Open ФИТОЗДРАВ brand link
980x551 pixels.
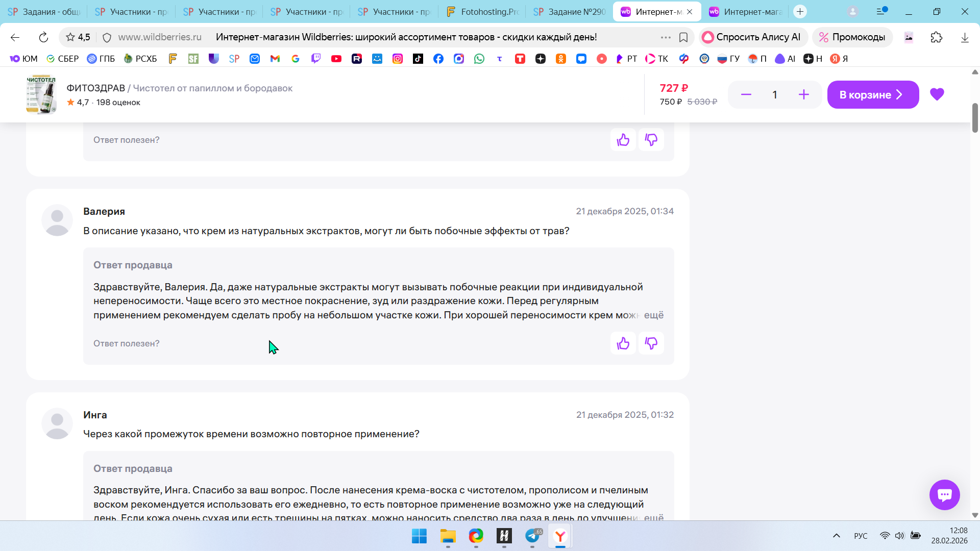(x=95, y=88)
